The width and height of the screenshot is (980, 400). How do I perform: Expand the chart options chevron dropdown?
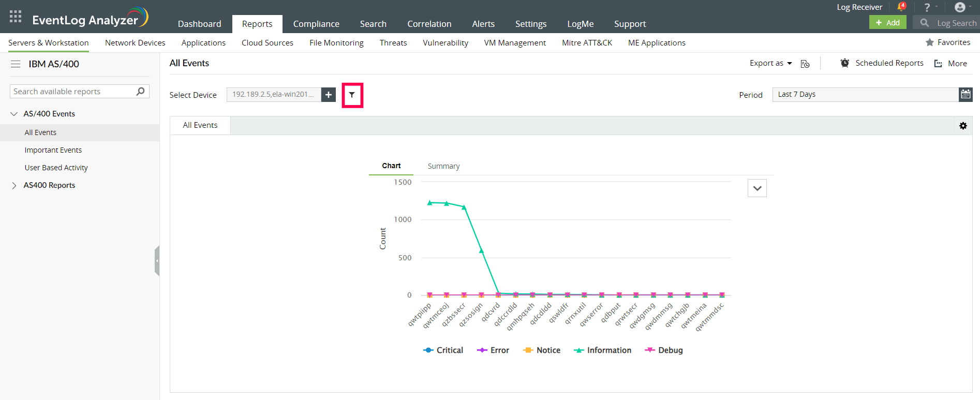(x=757, y=188)
